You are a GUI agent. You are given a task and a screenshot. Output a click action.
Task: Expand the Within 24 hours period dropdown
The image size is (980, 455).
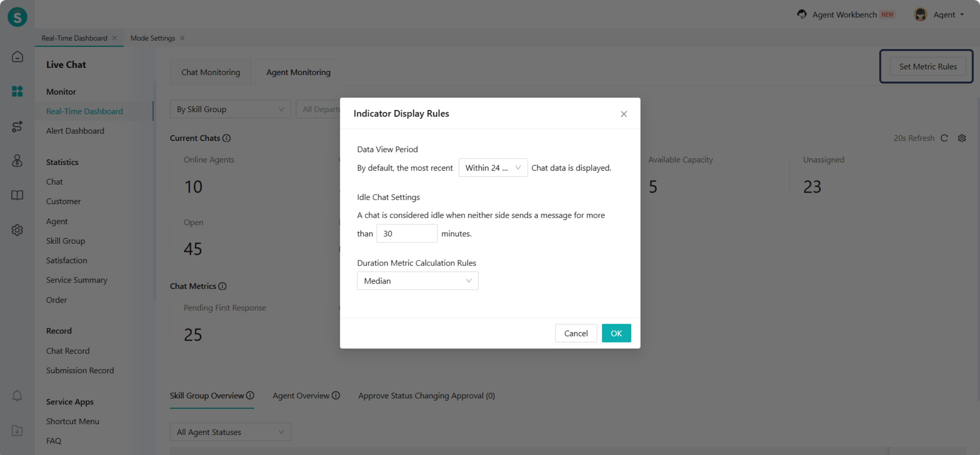[493, 168]
